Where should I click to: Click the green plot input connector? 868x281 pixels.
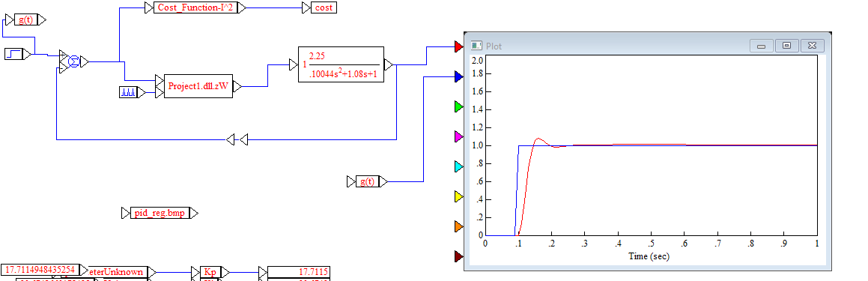point(458,106)
